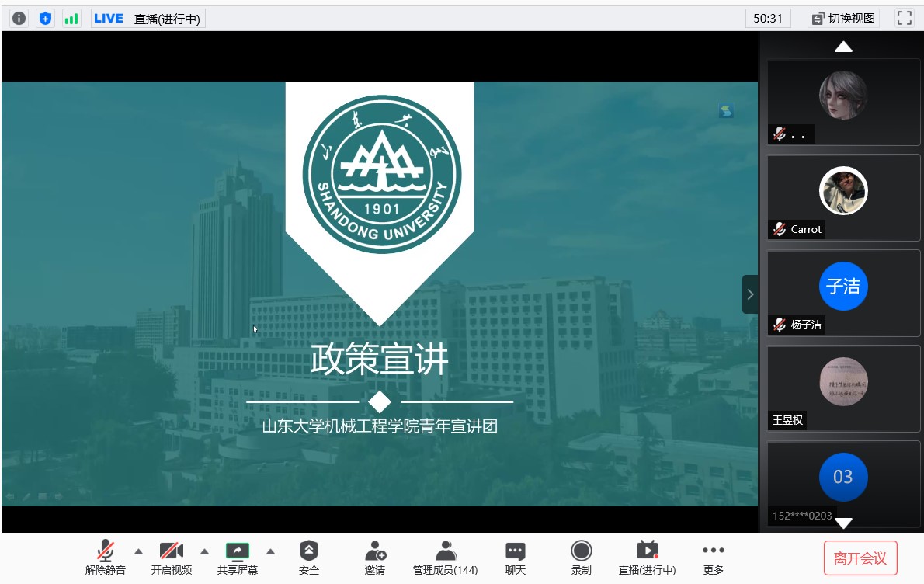Viewport: 924px width, 584px height.
Task: Select the gray-haired avatar participant
Action: [843, 96]
